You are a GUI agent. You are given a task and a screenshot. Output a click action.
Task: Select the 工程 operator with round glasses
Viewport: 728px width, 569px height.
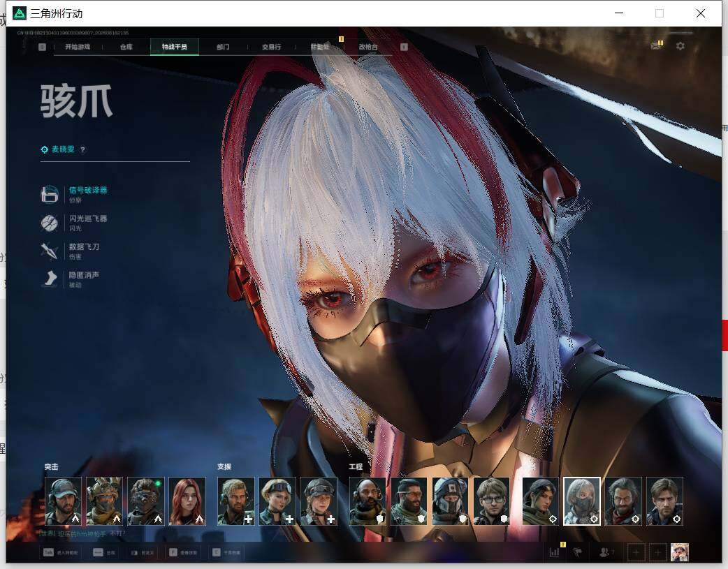tap(492, 501)
